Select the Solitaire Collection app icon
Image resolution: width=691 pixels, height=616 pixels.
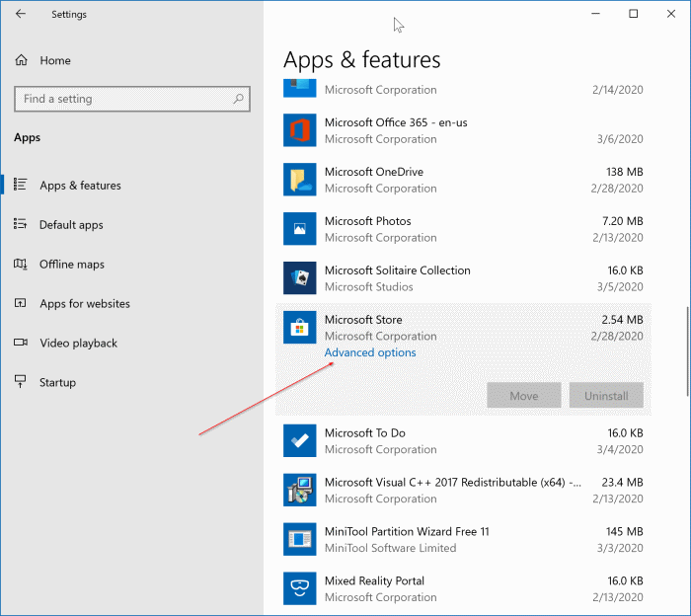pyautogui.click(x=300, y=278)
